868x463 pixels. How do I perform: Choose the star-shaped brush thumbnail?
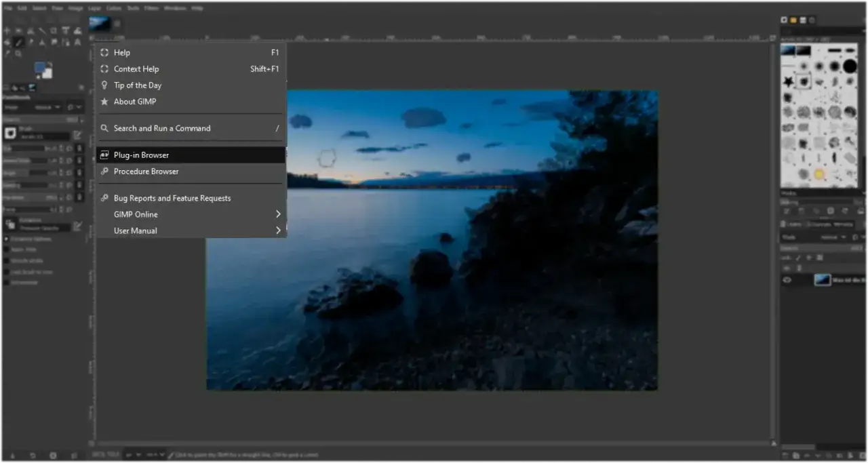point(789,81)
